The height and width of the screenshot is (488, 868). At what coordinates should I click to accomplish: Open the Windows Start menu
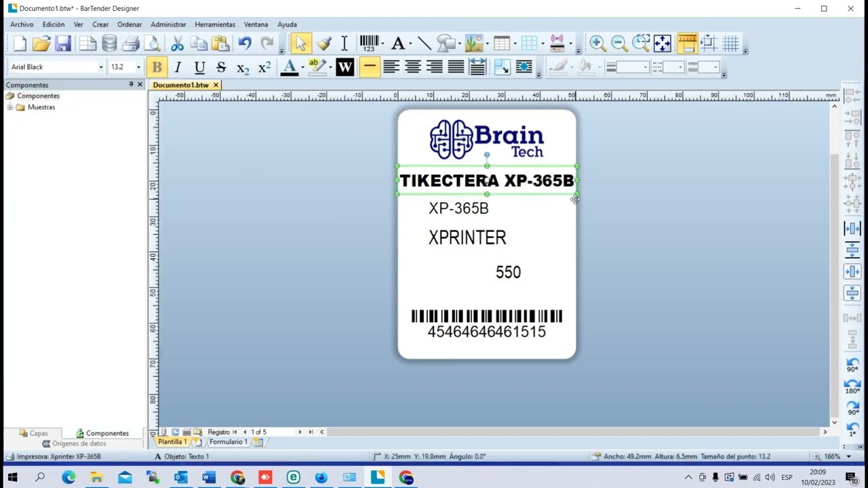(x=12, y=478)
